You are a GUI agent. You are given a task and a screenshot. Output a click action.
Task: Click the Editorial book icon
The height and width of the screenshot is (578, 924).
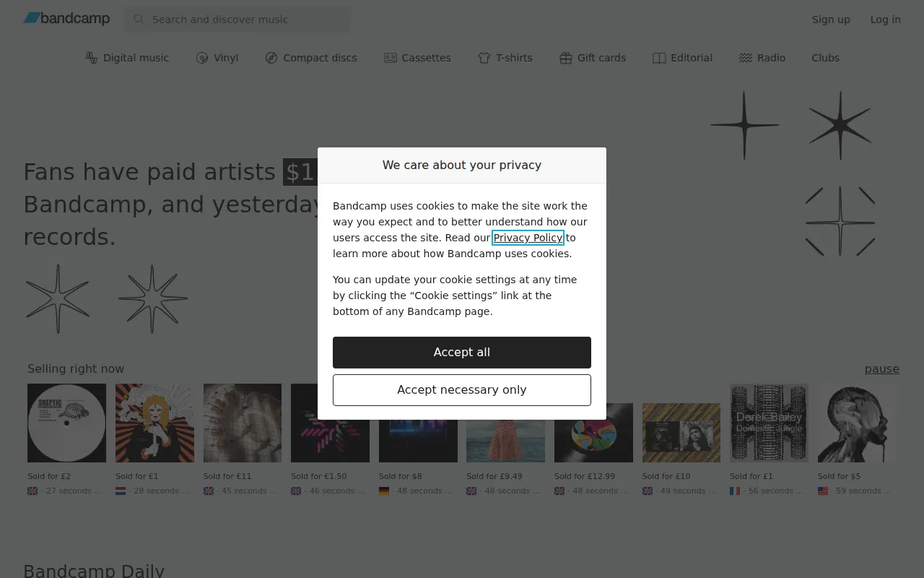[x=659, y=58]
